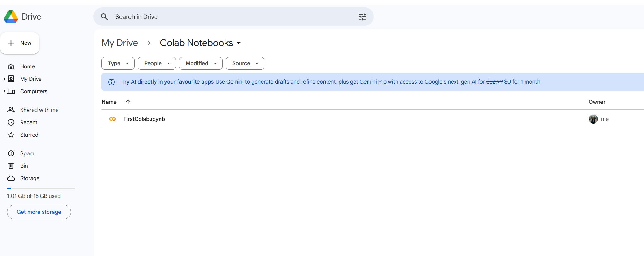Click the search magnifier icon

(x=104, y=17)
